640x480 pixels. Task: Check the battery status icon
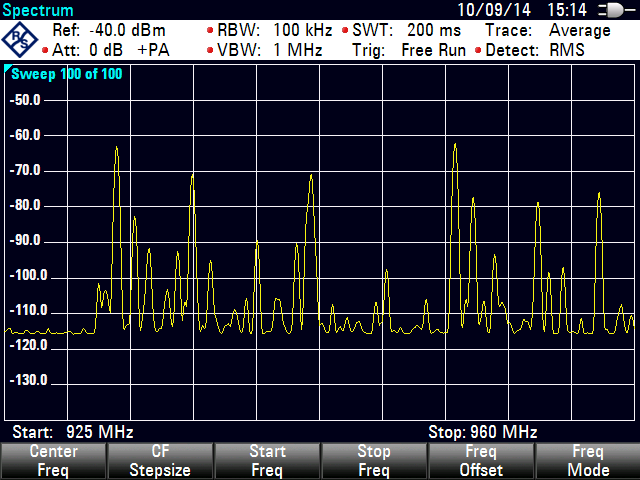point(616,10)
